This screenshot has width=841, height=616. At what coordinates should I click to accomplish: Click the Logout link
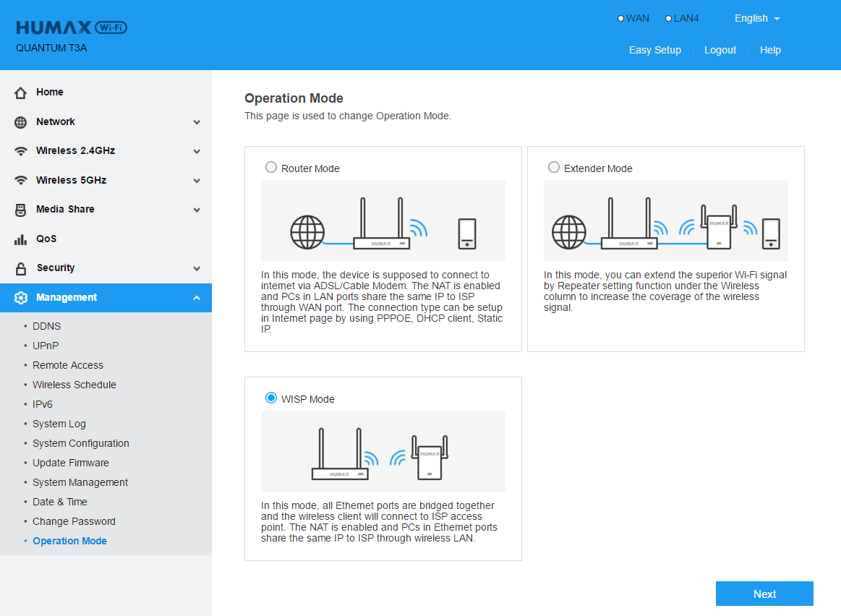point(720,50)
